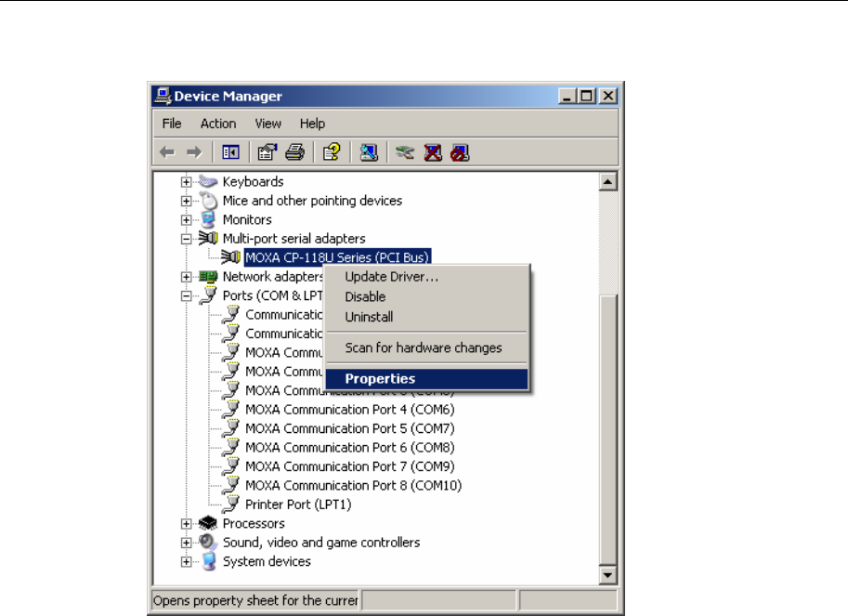Viewport: 848px width, 616px height.
Task: Collapse the Multi-port serial adapters node
Action: (187, 239)
